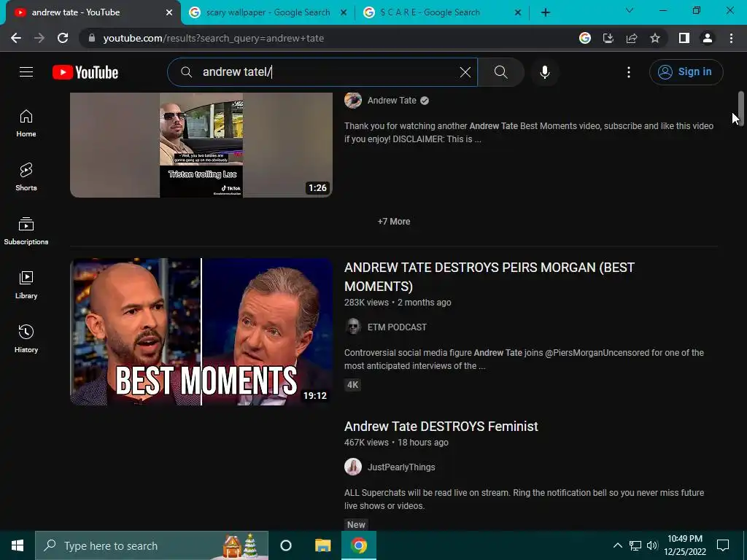Open Shorts in the sidebar

tap(26, 177)
